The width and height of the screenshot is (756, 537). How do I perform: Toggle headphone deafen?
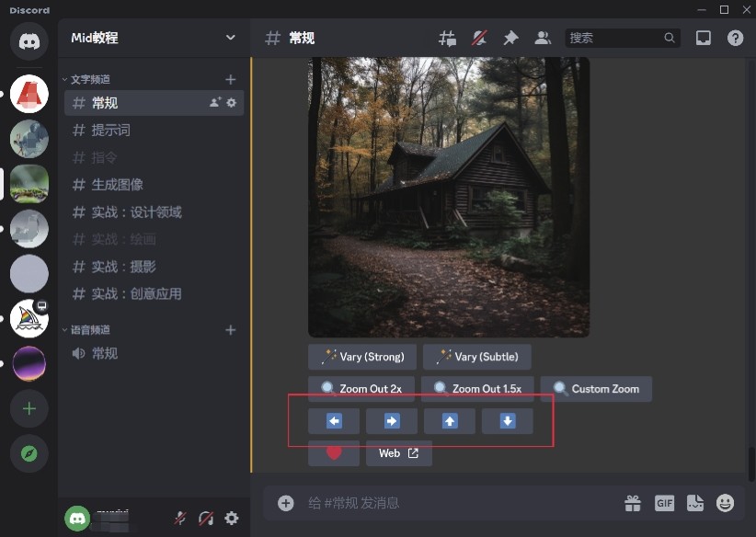pyautogui.click(x=206, y=519)
